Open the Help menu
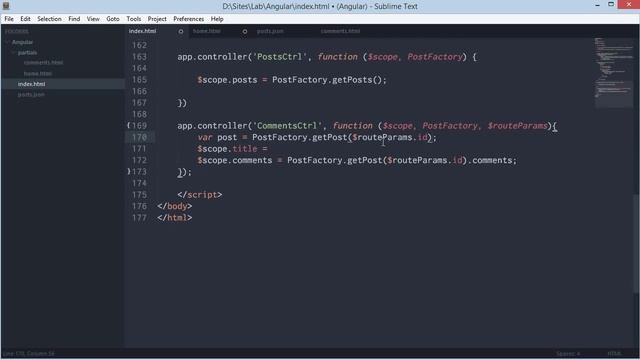Screen dimensions: 640x360 coord(217,19)
